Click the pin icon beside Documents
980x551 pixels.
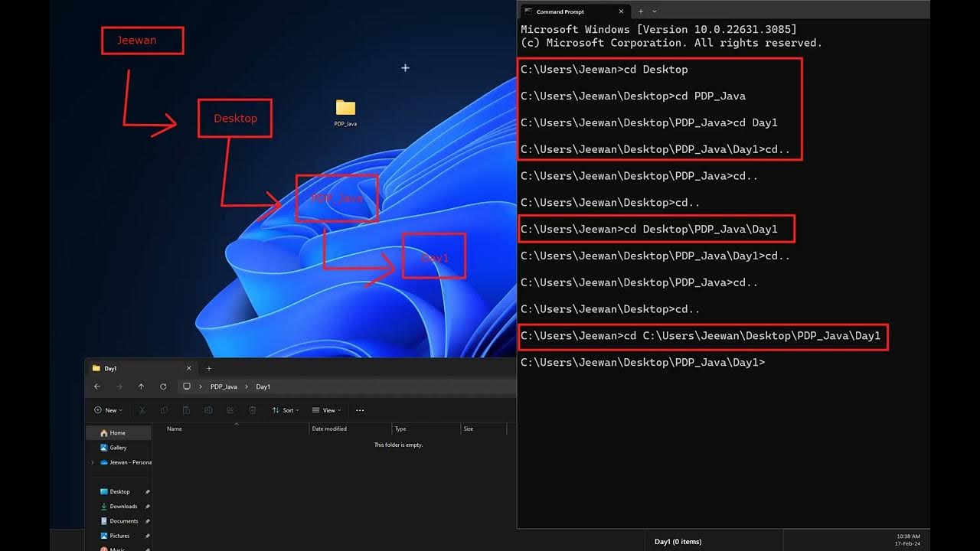[147, 521]
